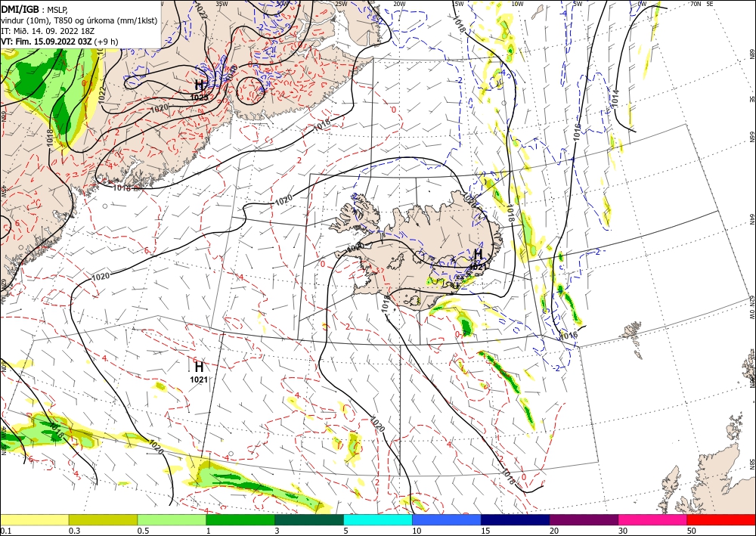Click the '0.5' legend scale value
Image resolution: width=756 pixels, height=536 pixels.
[x=143, y=531]
